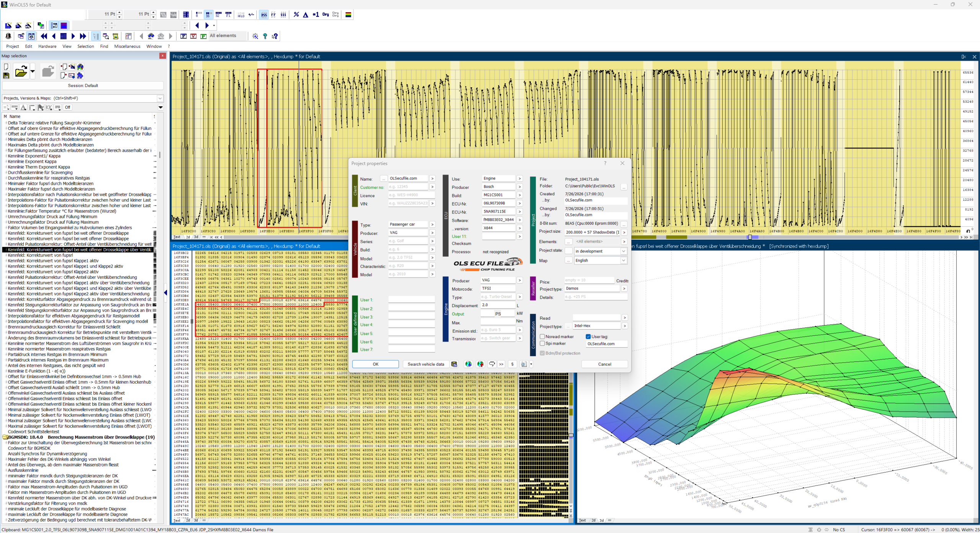Open the settings gear and wrench icon

[255, 36]
